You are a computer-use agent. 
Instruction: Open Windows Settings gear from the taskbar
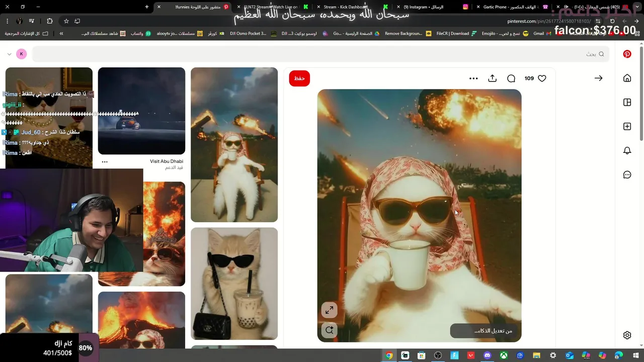553,355
